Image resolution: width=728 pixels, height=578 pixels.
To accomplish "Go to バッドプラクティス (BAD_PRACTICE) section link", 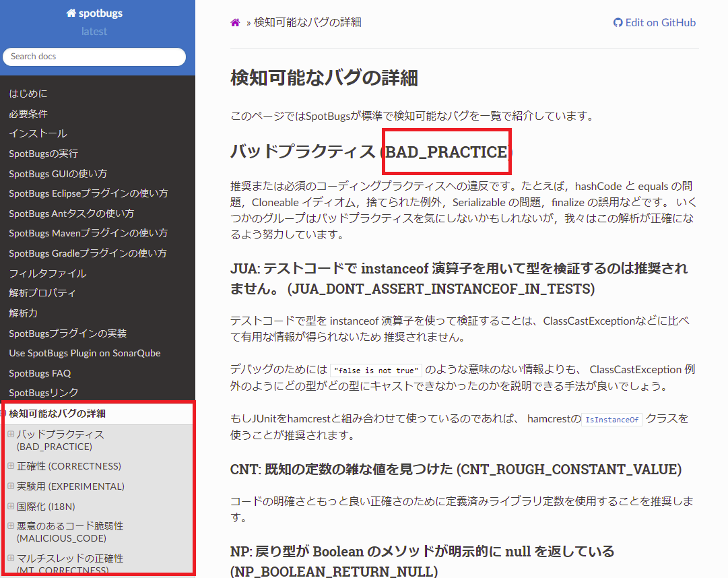I will 61,441.
